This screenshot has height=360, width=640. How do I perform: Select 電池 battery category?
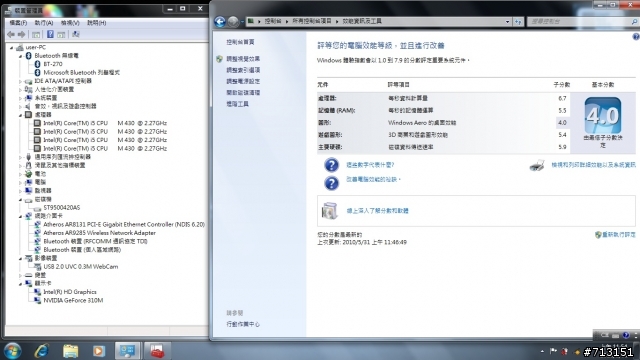[40, 174]
